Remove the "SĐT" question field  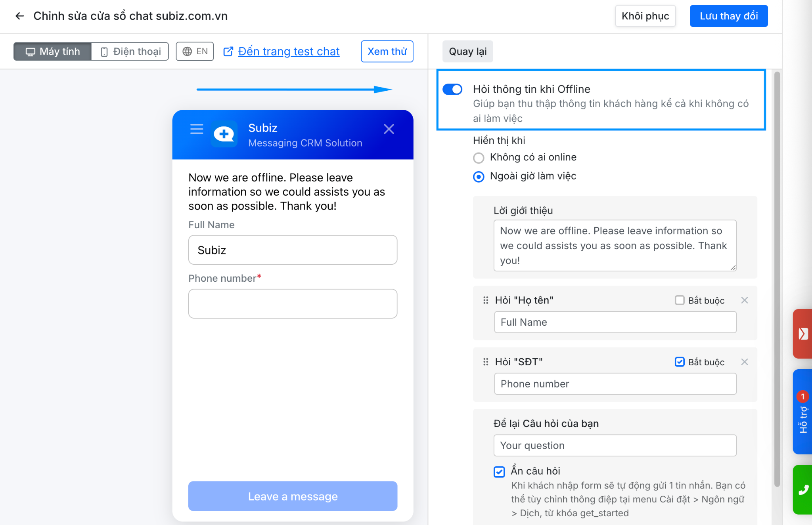[x=744, y=362]
